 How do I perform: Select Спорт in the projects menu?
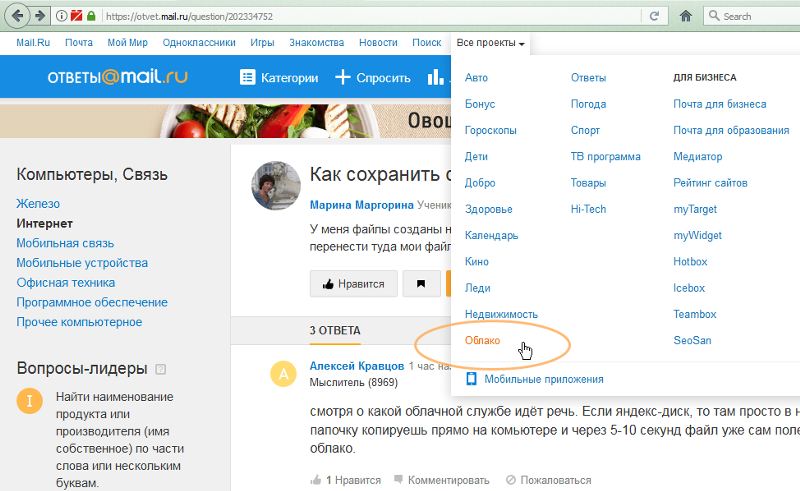click(585, 130)
